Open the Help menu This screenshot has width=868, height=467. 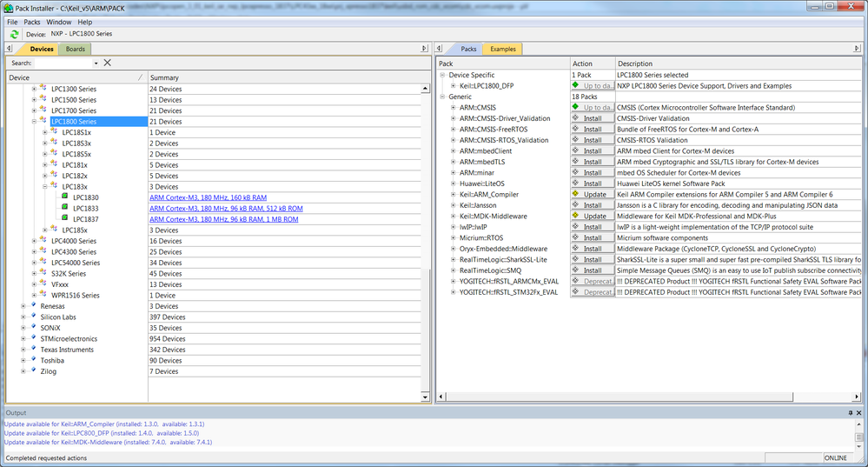(84, 22)
